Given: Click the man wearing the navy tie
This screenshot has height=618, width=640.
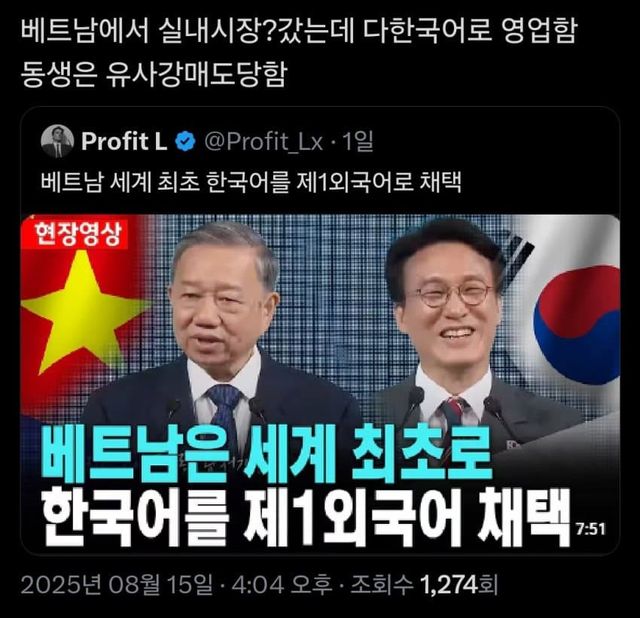Looking at the screenshot, I should click(220, 322).
